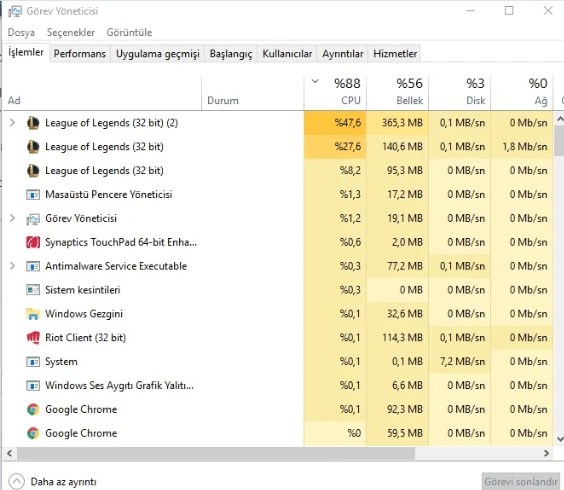Select the Riot Client process icon

[x=33, y=337]
